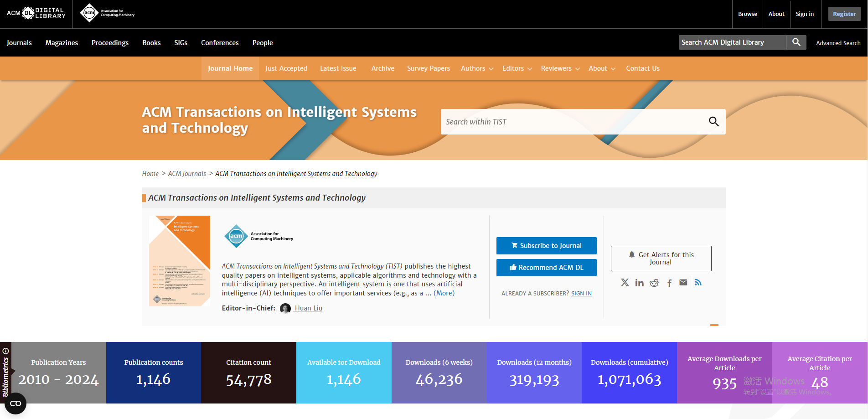
Task: Click the Recommend ACM DL button
Action: point(547,268)
